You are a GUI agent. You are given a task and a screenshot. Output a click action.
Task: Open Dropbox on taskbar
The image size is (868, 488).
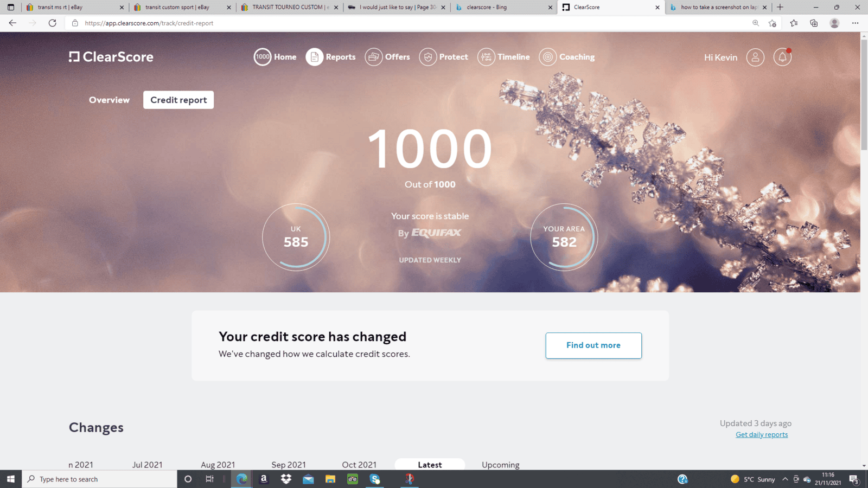[x=286, y=479]
